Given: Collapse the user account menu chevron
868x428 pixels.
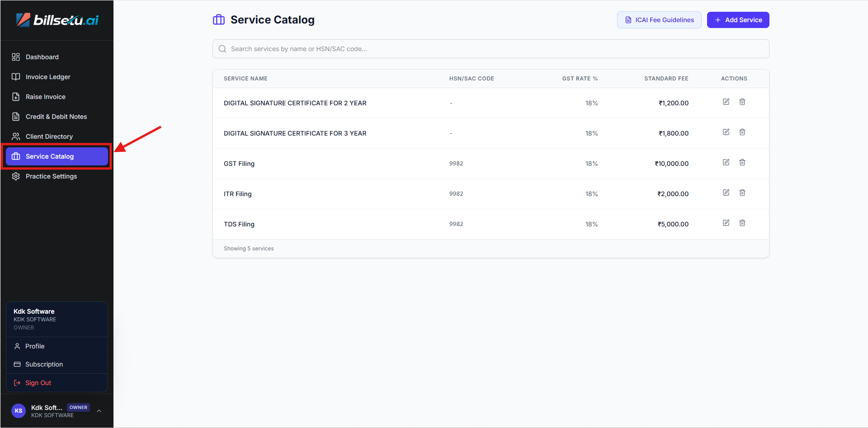Looking at the screenshot, I should tap(99, 411).
